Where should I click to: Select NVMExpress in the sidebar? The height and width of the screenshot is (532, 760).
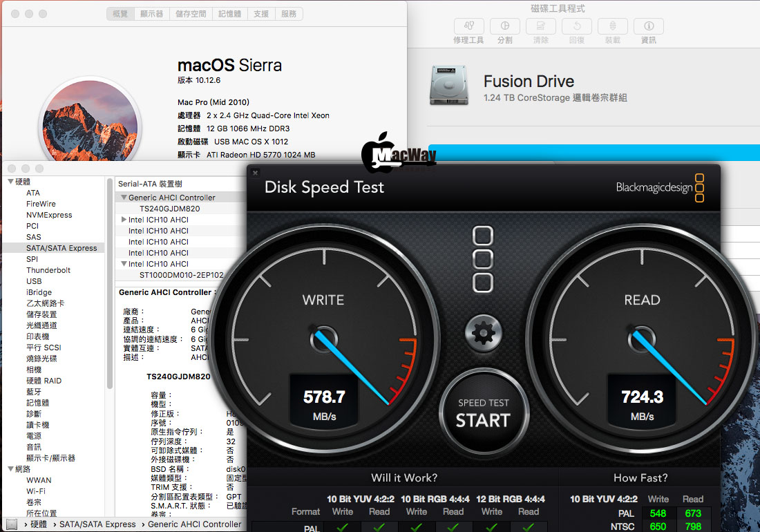pyautogui.click(x=49, y=215)
